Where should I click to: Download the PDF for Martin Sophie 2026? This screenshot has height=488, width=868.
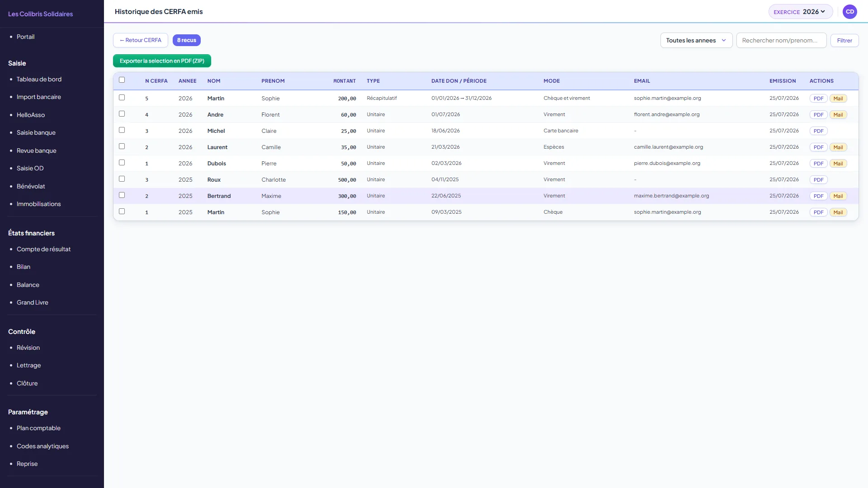click(x=818, y=99)
